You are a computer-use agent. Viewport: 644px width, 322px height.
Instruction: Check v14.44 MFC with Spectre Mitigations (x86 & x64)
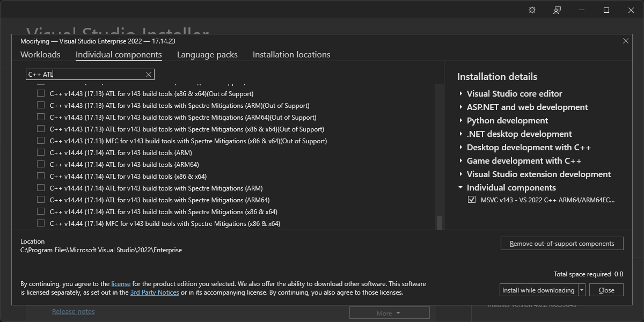click(x=41, y=224)
